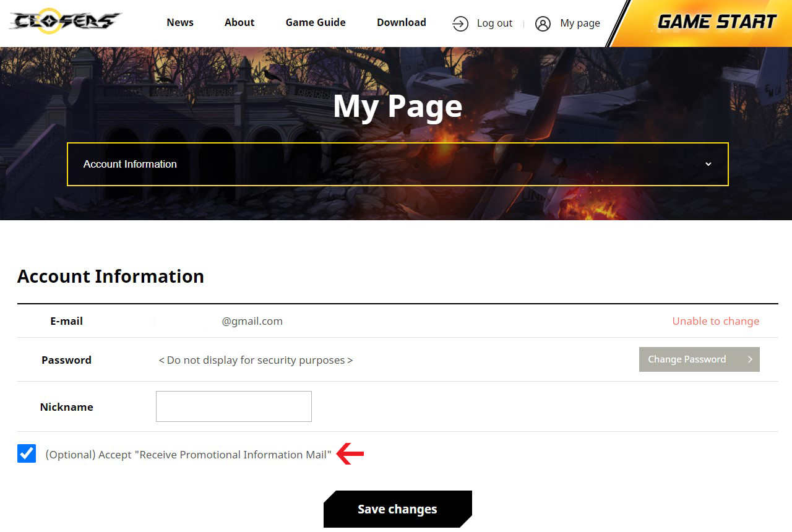Click the arrow on Change Password button
The width and height of the screenshot is (792, 532).
750,359
